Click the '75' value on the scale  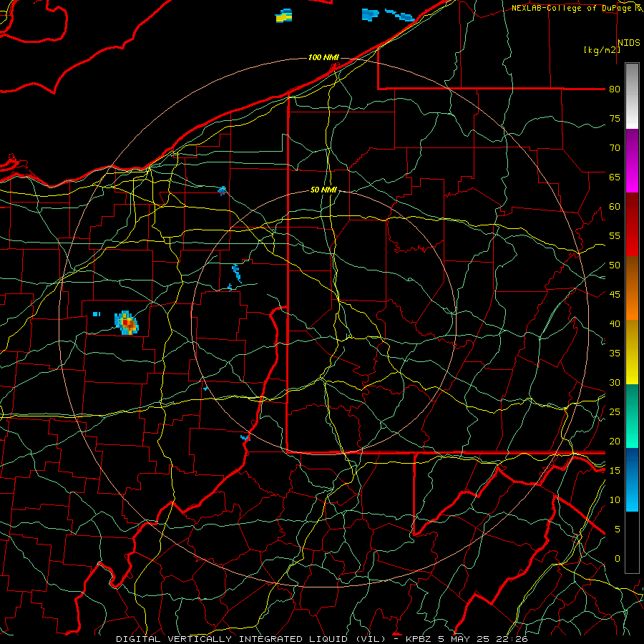615,118
